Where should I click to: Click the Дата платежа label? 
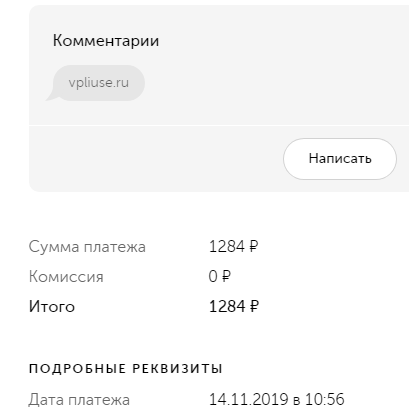point(79,400)
